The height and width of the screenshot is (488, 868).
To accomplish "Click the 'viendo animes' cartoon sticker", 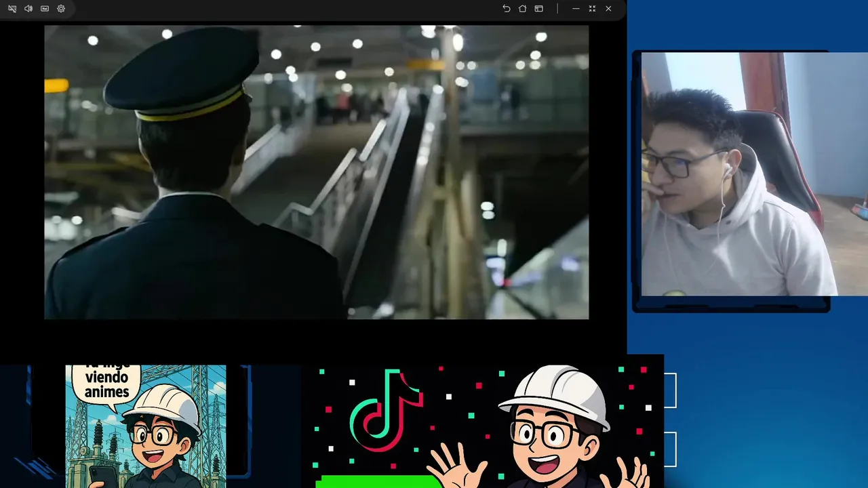I will coord(146,426).
